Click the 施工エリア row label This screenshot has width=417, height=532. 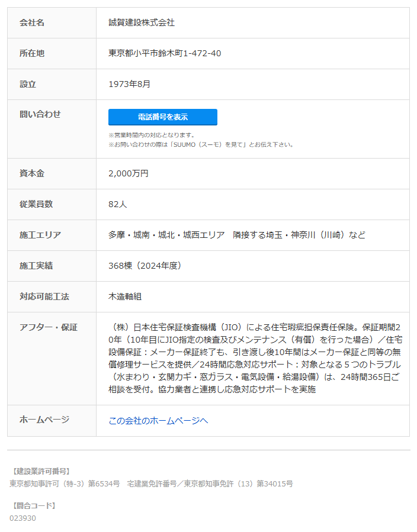pos(40,235)
